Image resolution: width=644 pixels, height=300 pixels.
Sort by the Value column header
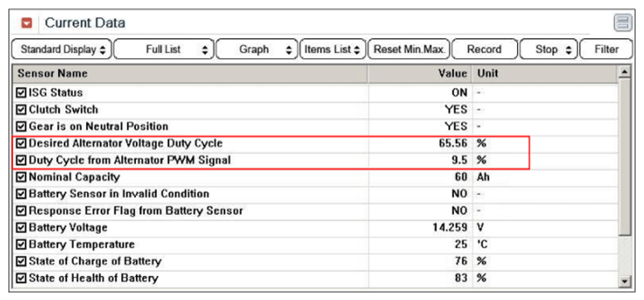[419, 74]
